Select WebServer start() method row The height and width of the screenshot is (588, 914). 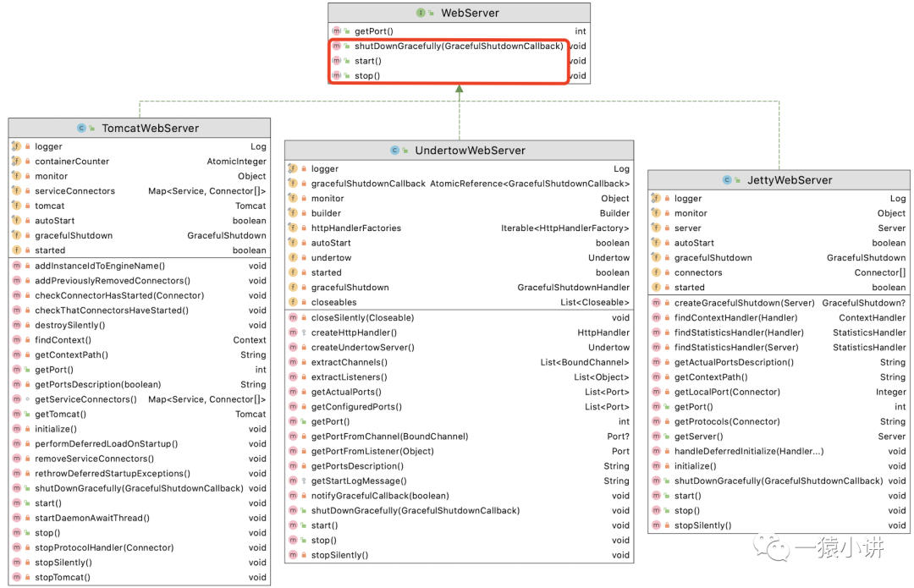(x=460, y=61)
